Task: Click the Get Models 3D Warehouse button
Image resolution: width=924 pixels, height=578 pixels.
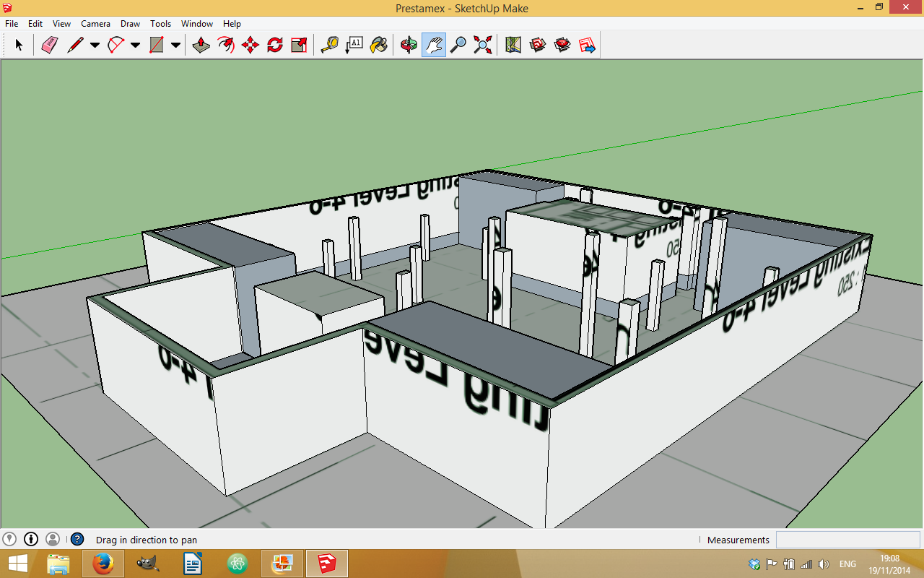Action: pyautogui.click(x=538, y=46)
